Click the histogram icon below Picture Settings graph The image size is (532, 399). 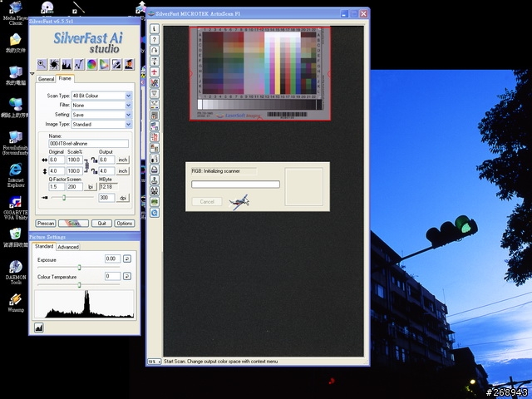point(39,328)
